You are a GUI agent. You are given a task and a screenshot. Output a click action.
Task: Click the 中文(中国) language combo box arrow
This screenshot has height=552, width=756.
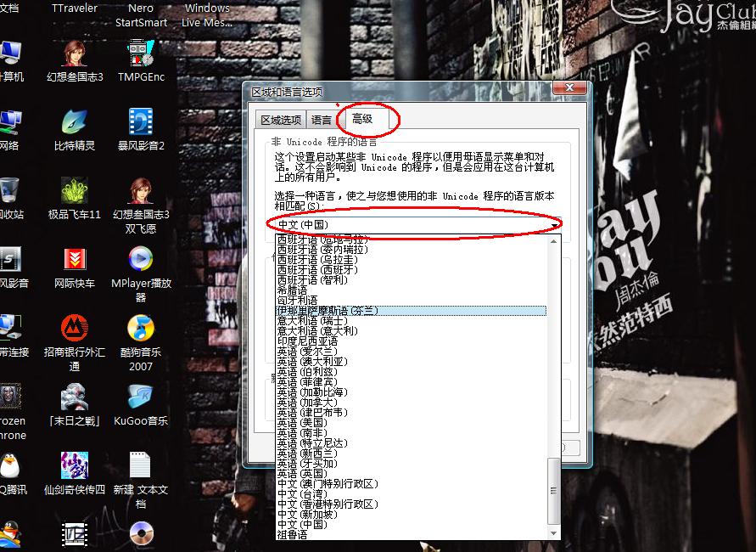coord(554,225)
